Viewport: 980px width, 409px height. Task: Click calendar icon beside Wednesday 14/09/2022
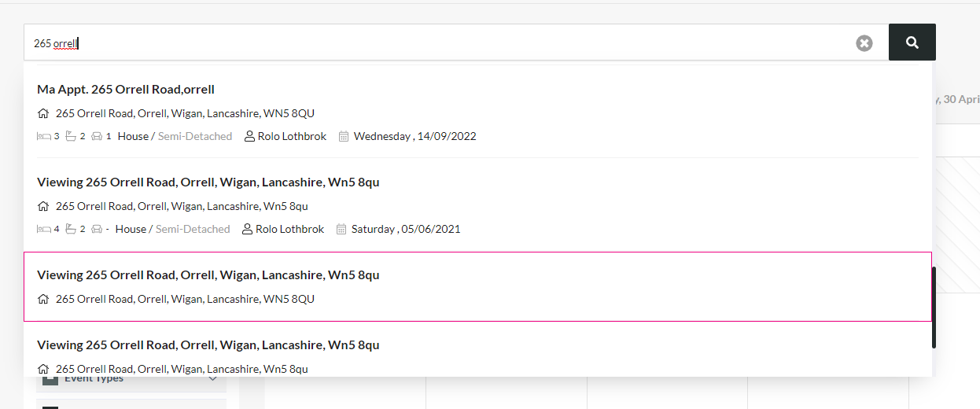(x=344, y=136)
